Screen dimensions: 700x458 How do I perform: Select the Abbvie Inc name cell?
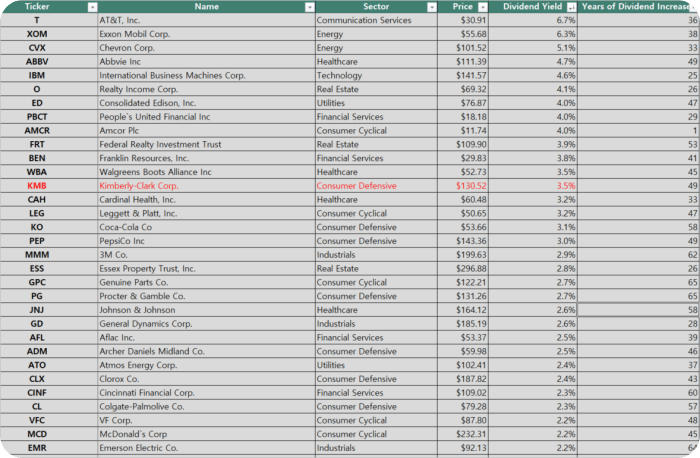click(x=206, y=62)
